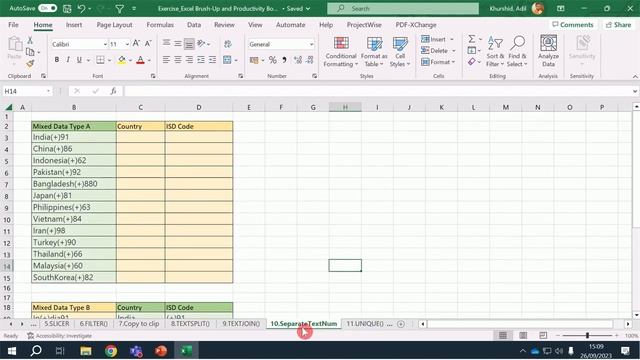Screen dimensions: 640x360
Task: Open Format as Table gallery
Action: click(x=374, y=52)
